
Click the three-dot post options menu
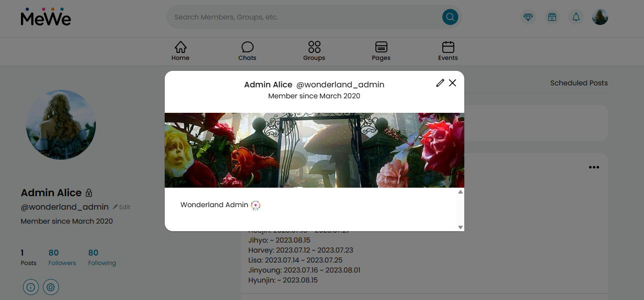pyautogui.click(x=594, y=167)
